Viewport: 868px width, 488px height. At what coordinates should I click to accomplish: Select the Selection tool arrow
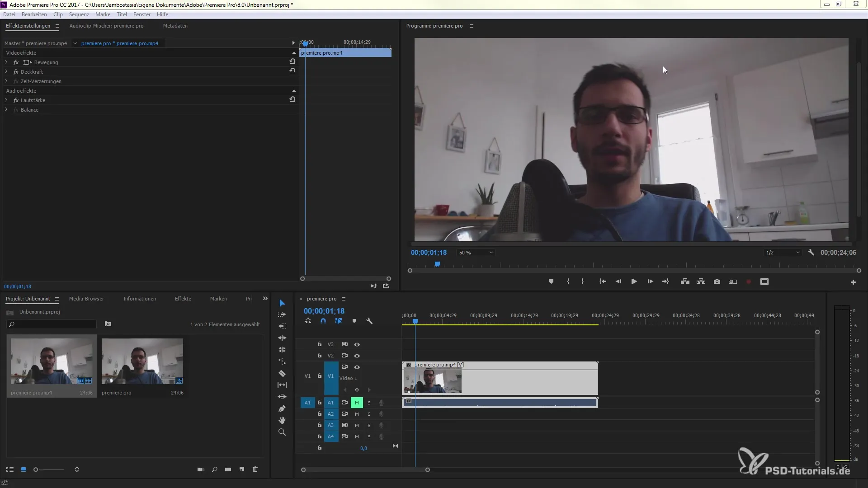pos(282,303)
